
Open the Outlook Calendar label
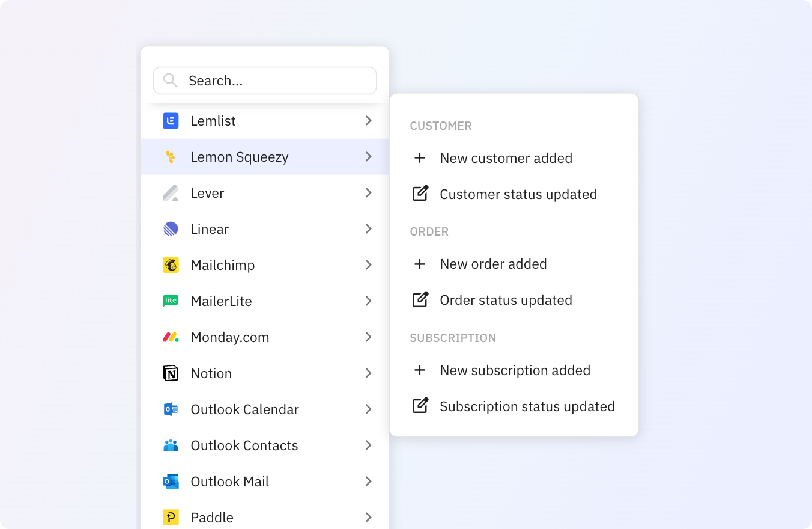[245, 409]
